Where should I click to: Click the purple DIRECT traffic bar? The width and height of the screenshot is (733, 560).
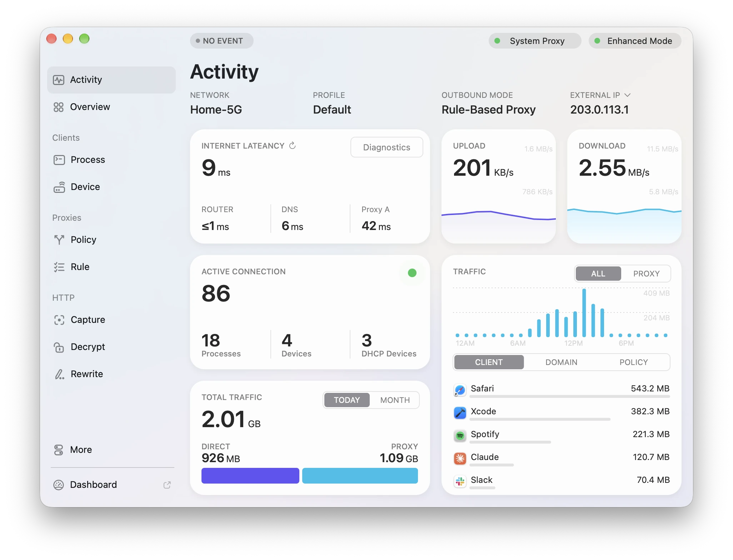(250, 476)
